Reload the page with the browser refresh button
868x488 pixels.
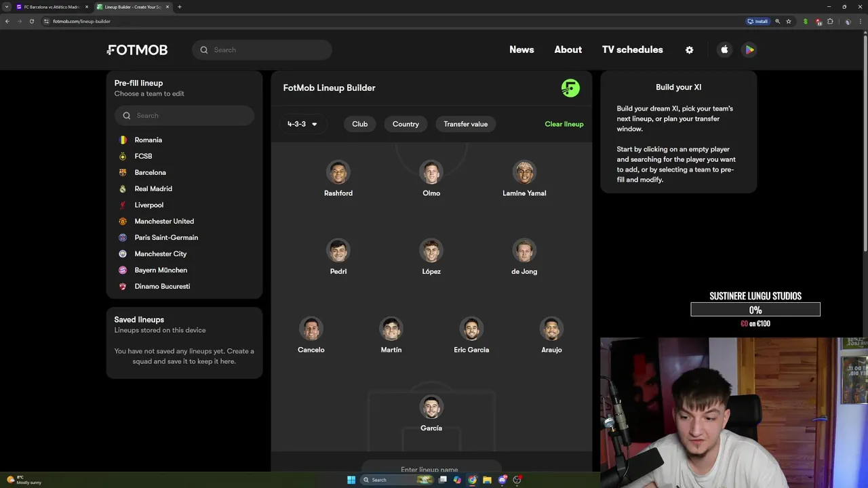pos(31,21)
